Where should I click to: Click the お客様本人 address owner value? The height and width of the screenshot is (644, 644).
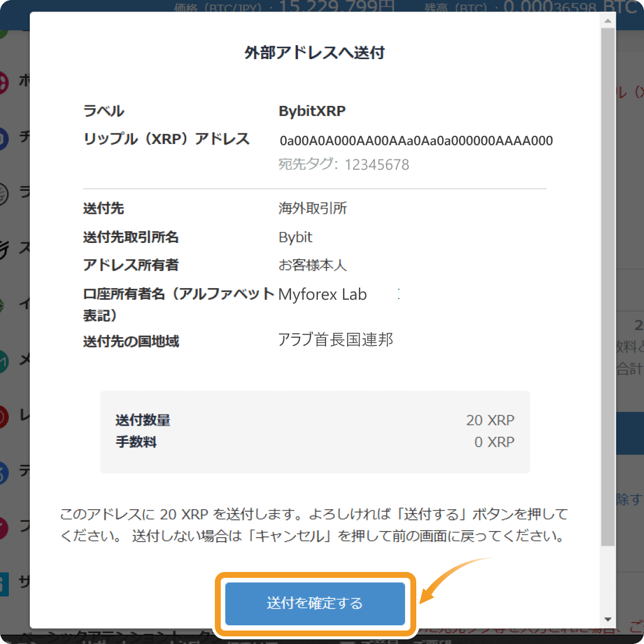pyautogui.click(x=313, y=265)
